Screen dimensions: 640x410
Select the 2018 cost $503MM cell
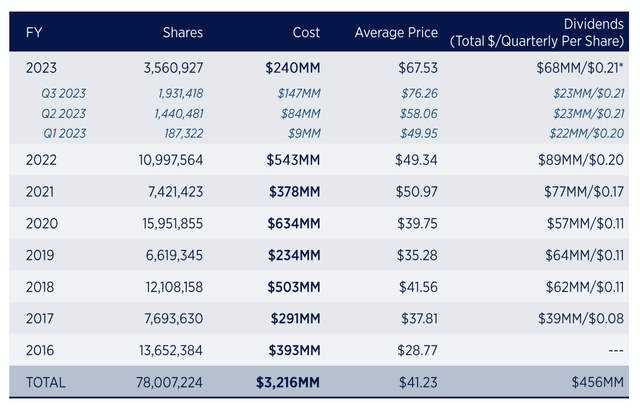pyautogui.click(x=293, y=287)
